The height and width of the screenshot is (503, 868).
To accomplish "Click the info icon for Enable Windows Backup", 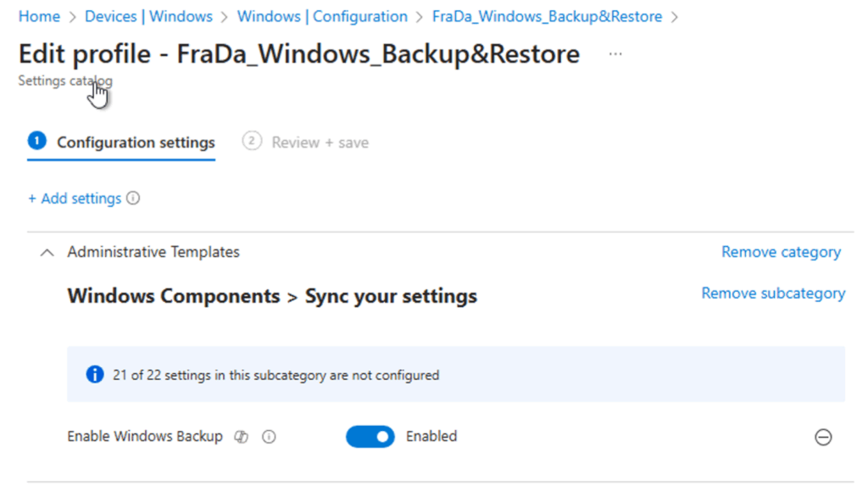I will [x=270, y=437].
